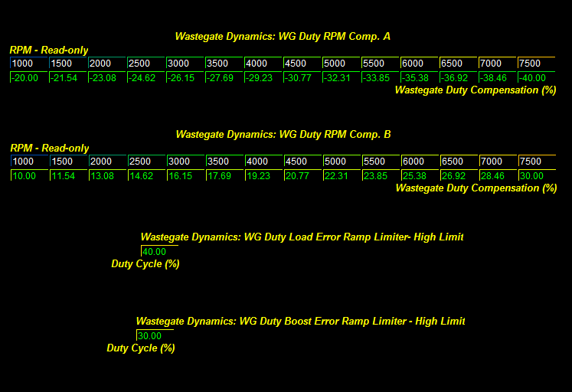Select the -33.85 cell in Comp. A
This screenshot has height=392, width=572.
tap(381, 77)
